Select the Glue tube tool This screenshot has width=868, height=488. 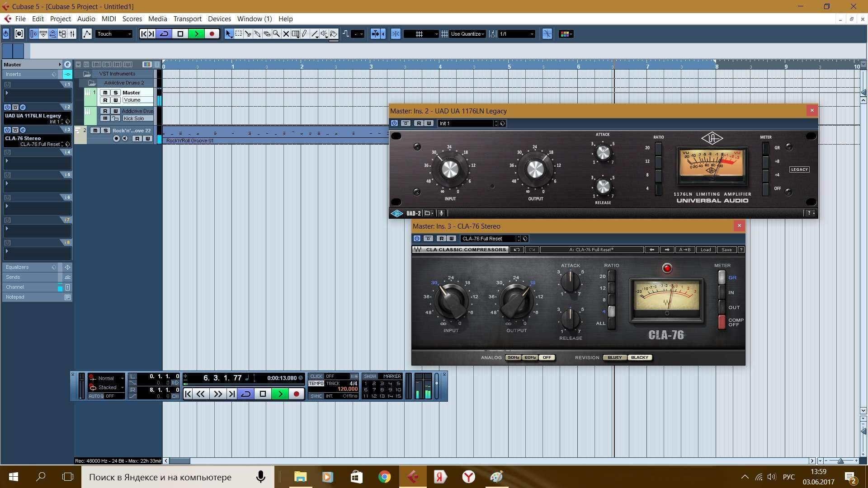coord(257,34)
